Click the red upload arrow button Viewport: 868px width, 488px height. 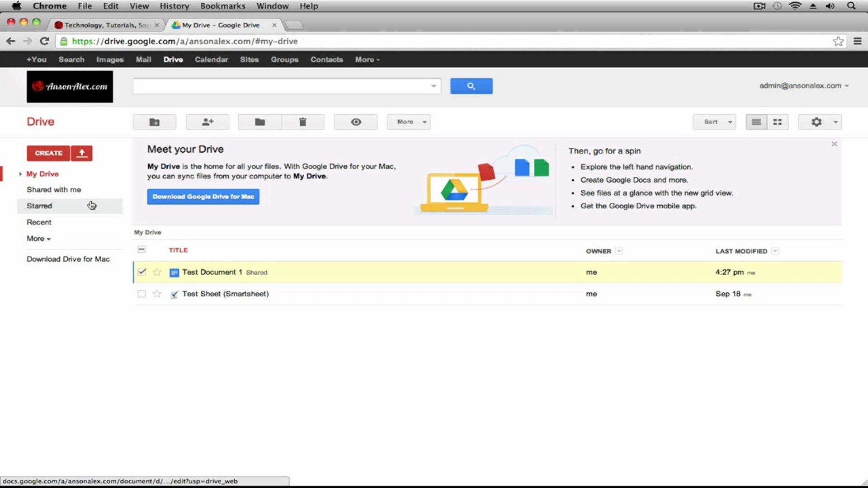(82, 153)
